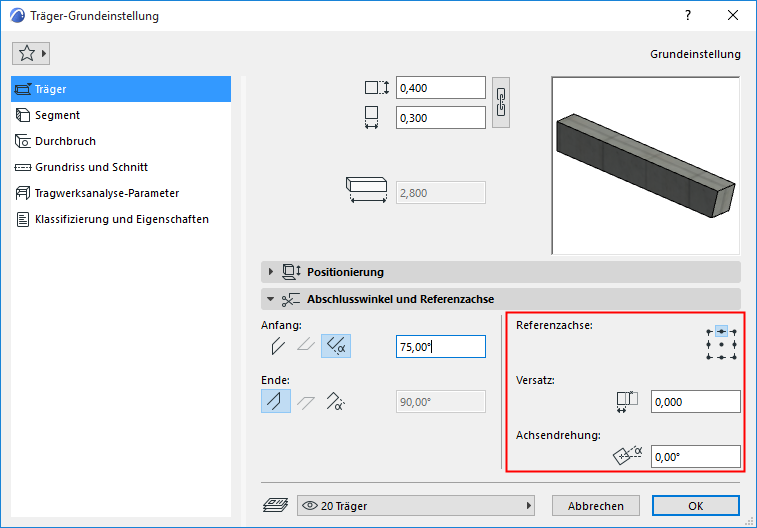Viewport: 757px width, 528px height.
Task: Click the Abbrechen button
Action: (x=596, y=506)
